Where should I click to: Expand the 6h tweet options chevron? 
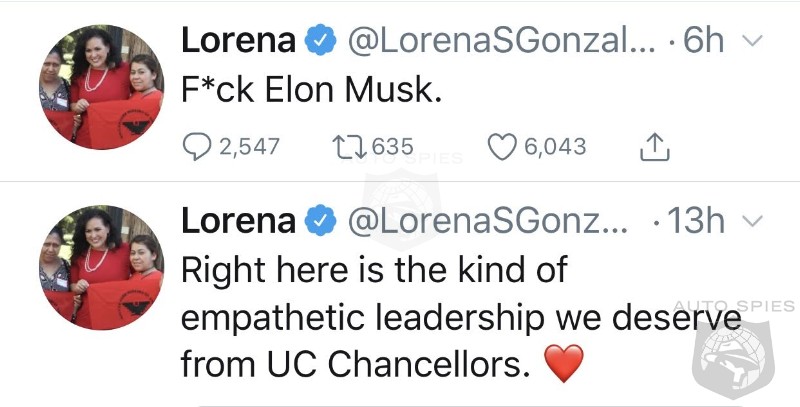(752, 40)
